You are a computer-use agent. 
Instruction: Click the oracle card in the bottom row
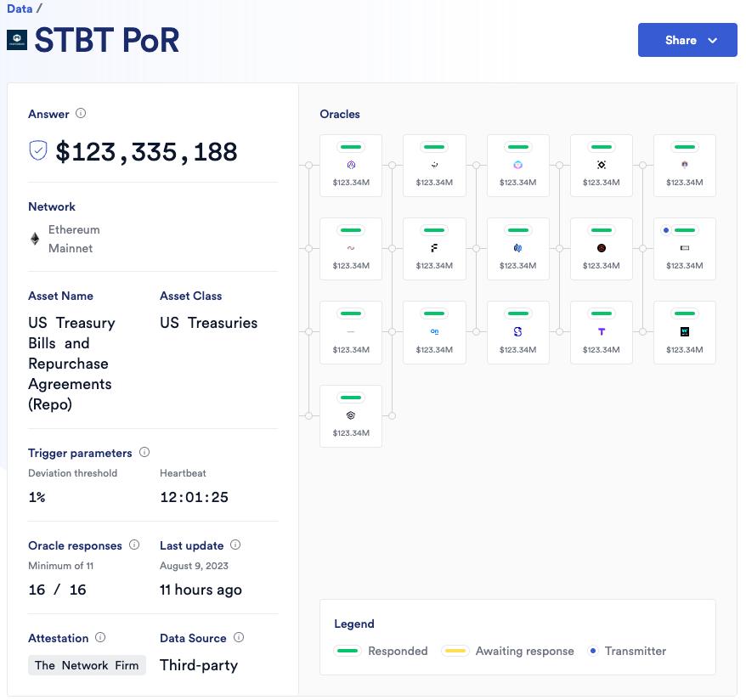click(351, 415)
